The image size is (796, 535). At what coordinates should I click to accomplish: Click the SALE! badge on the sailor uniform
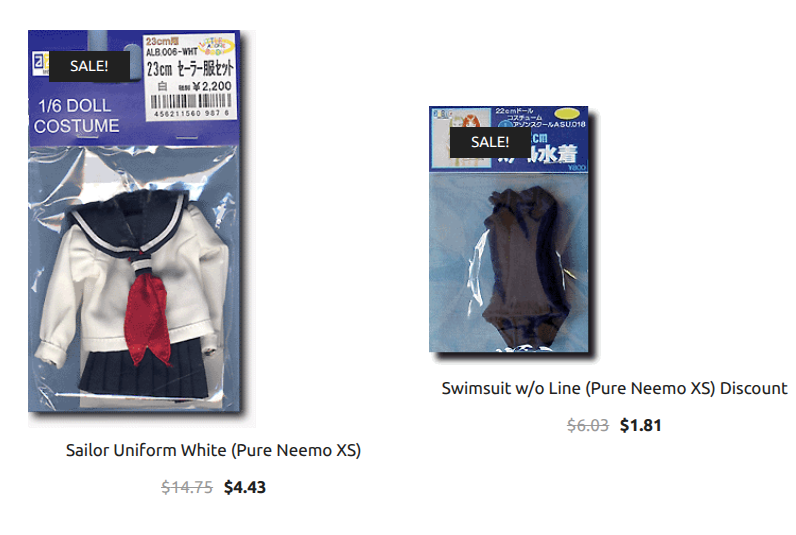pyautogui.click(x=89, y=66)
